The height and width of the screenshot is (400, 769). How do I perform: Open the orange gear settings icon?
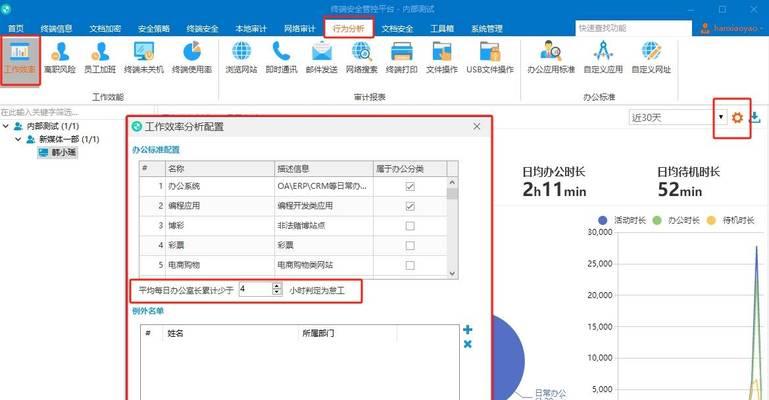(x=737, y=118)
